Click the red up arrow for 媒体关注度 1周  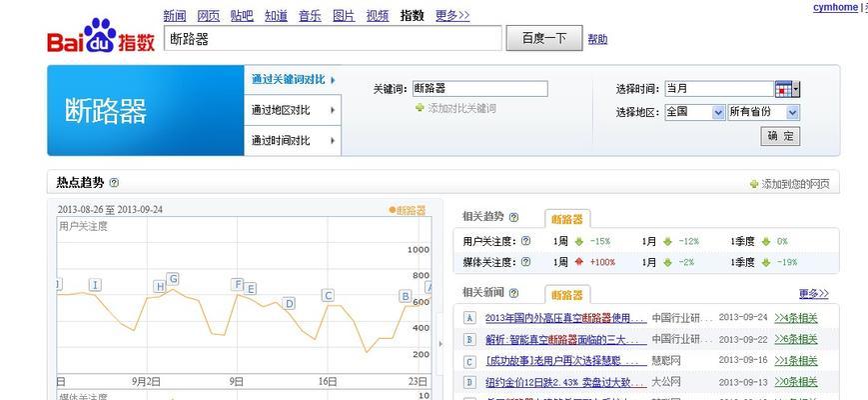[579, 262]
